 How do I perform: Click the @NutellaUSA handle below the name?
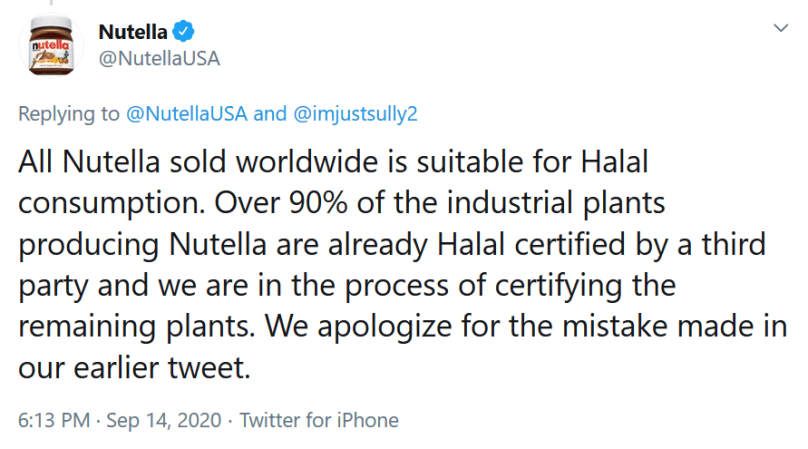point(159,58)
